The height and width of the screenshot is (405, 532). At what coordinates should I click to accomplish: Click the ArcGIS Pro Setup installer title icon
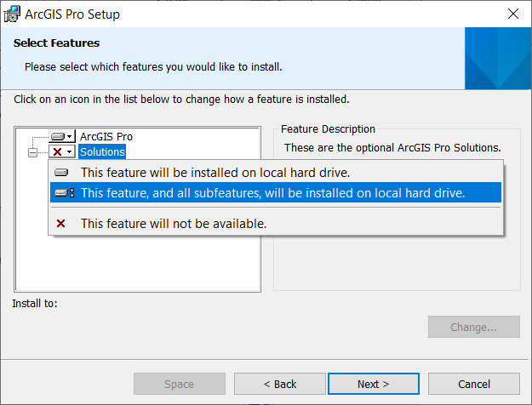tap(12, 14)
